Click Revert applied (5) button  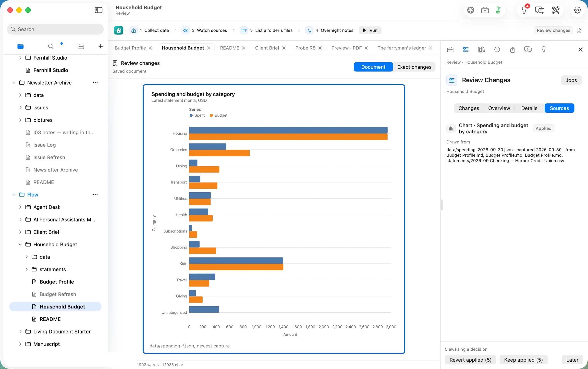(x=470, y=360)
